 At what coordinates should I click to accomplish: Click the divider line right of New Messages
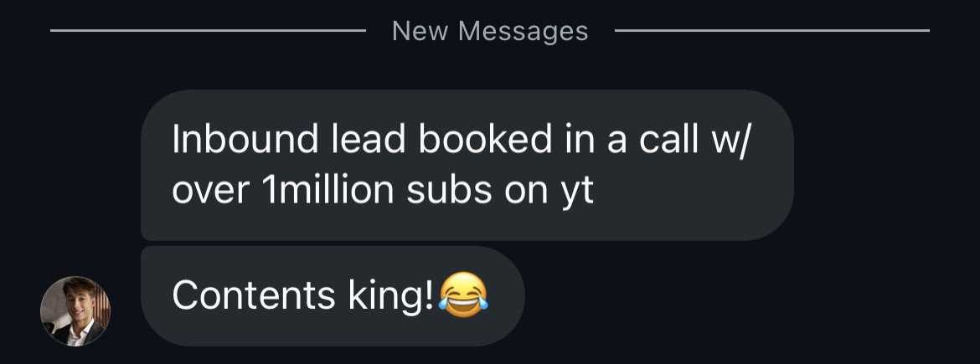coord(772,30)
